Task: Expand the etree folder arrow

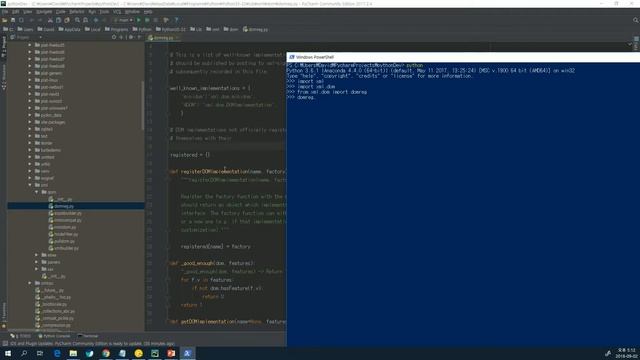Action: tap(36, 255)
